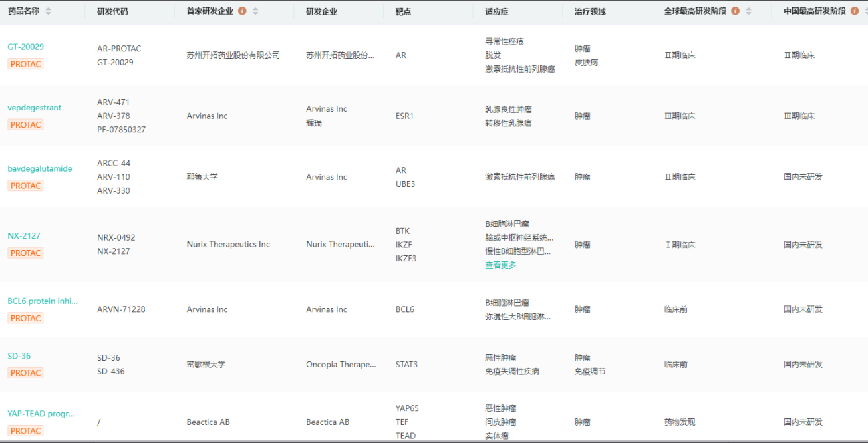Open the GT-20029 drug link
868x443 pixels.
pyautogui.click(x=26, y=47)
